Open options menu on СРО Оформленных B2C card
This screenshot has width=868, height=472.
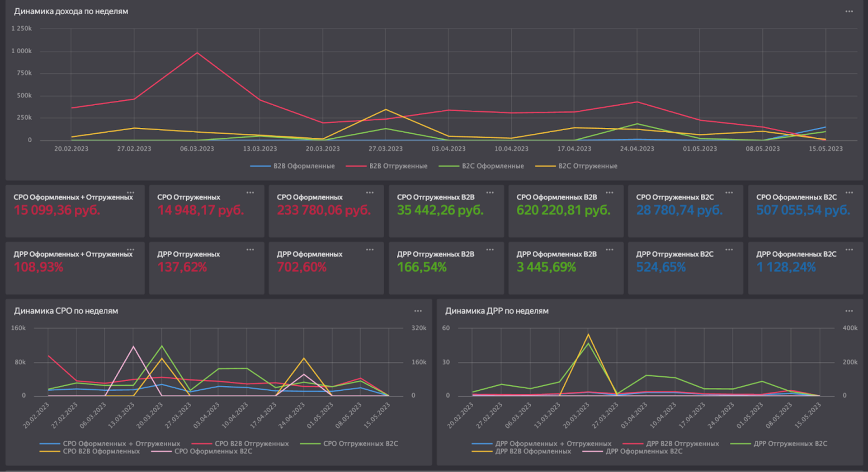point(849,193)
